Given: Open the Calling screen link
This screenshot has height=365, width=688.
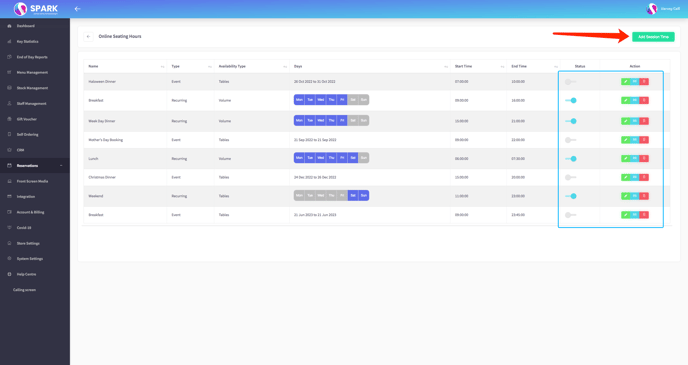Looking at the screenshot, I should pyautogui.click(x=24, y=290).
